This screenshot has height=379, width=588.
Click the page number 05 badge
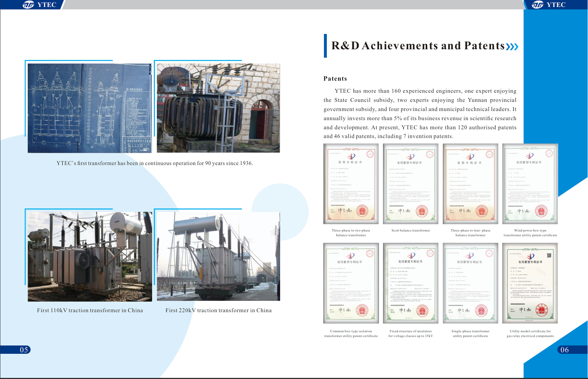point(24,350)
